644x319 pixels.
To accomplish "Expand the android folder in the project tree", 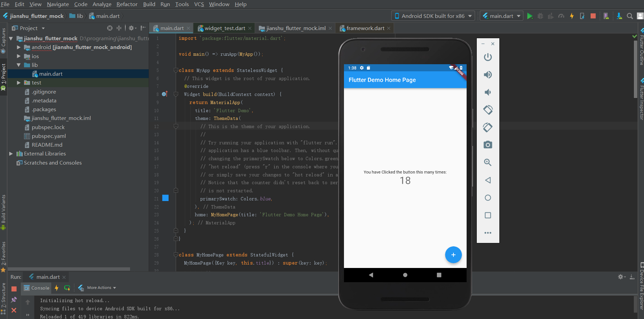I will 19,47.
